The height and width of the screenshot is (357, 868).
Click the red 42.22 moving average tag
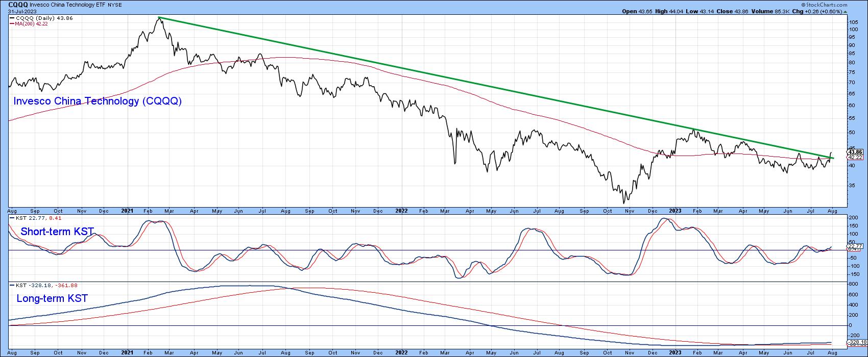click(x=855, y=158)
